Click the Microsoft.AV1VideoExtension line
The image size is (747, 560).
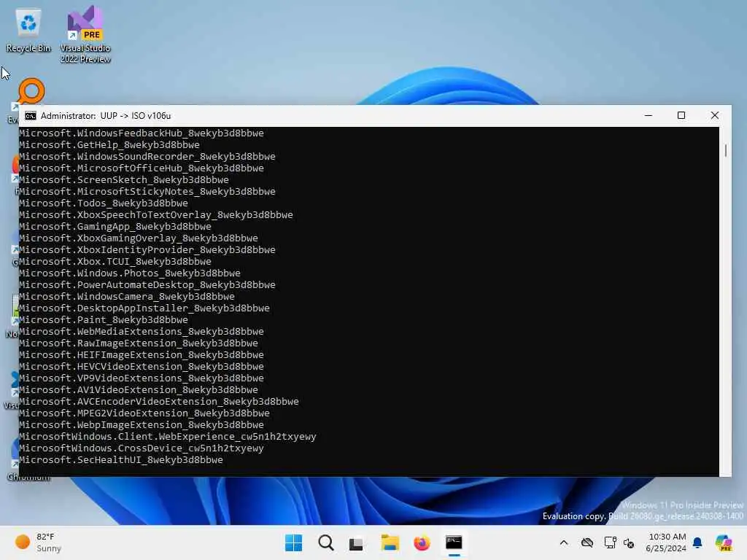139,389
